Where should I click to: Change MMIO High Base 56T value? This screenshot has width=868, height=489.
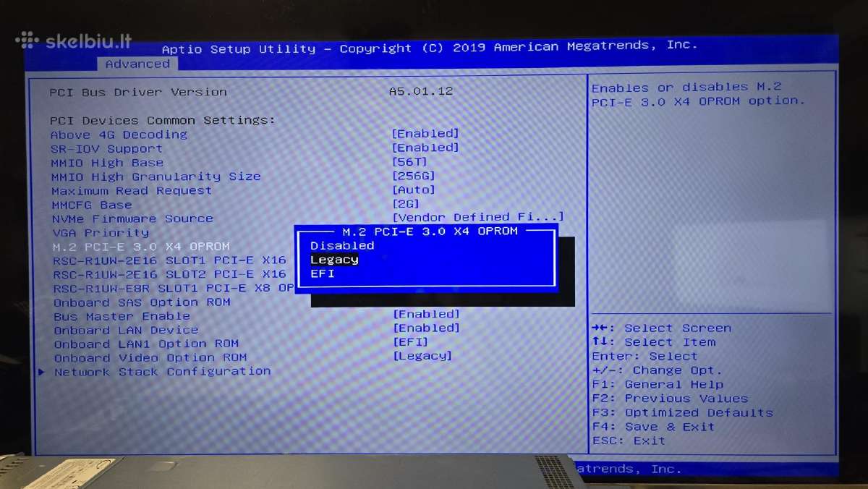coord(409,162)
